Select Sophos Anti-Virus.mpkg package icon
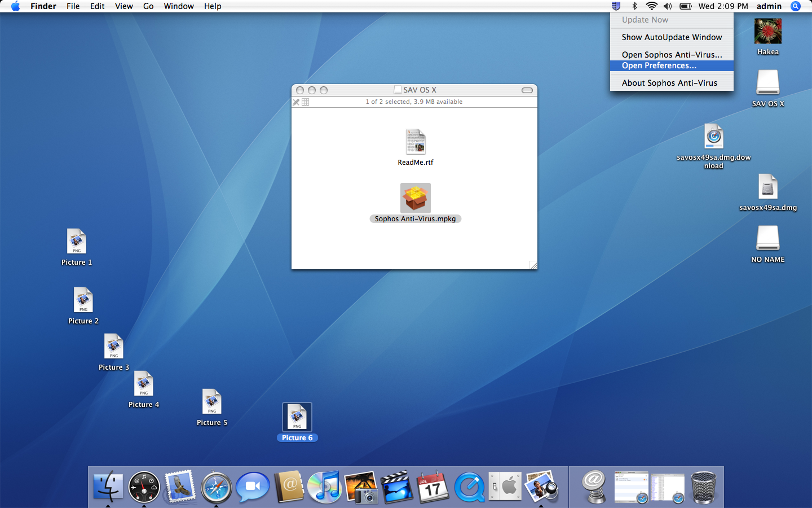 (x=416, y=198)
